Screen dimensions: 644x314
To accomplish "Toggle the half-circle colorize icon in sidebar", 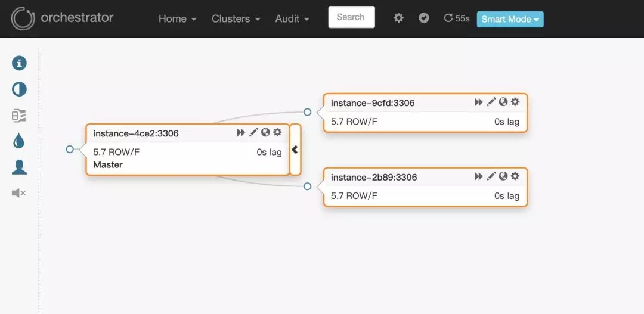I will (x=20, y=89).
